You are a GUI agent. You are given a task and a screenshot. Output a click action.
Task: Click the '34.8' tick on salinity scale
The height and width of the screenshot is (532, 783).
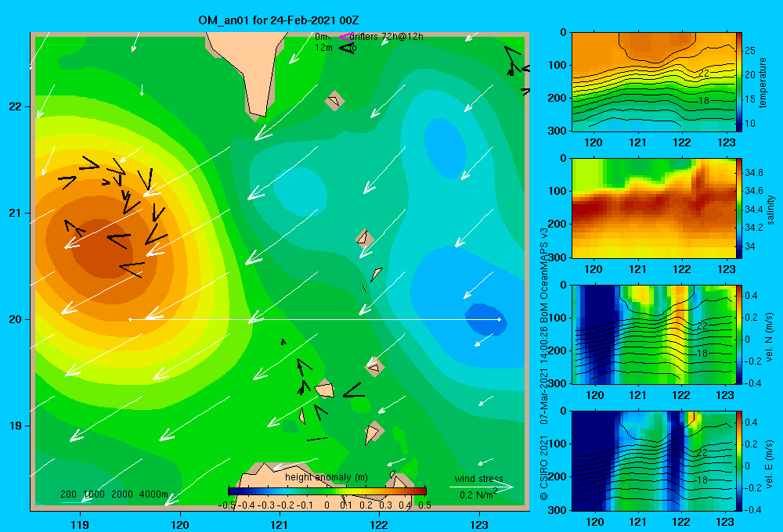click(x=753, y=173)
